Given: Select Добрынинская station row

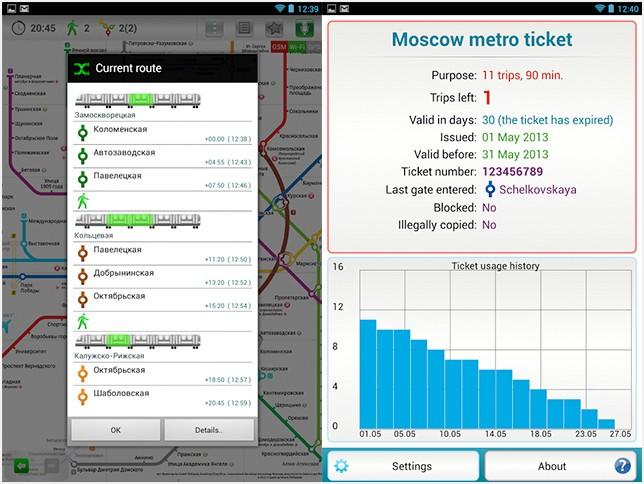Looking at the screenshot, I should [163, 277].
